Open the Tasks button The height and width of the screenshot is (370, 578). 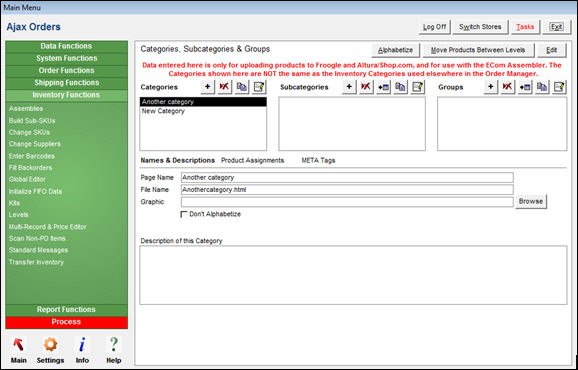tap(525, 27)
